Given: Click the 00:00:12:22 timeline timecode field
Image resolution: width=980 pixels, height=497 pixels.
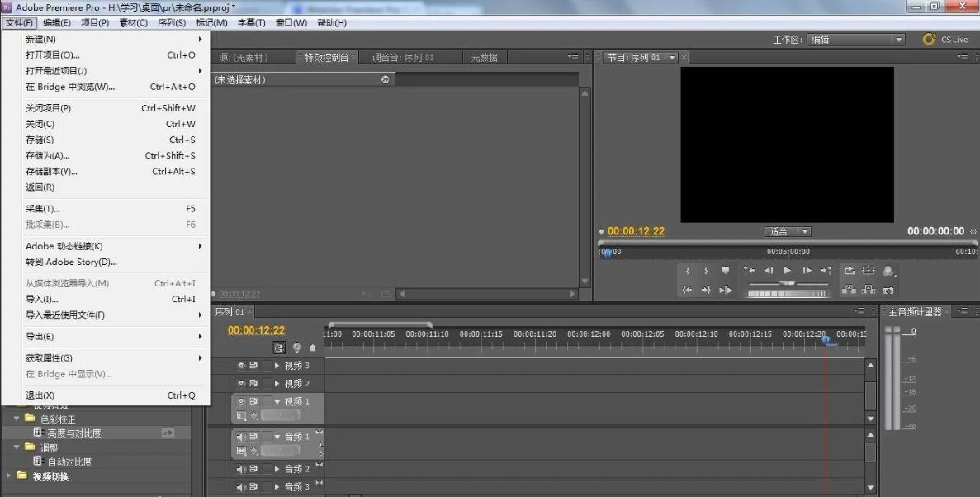Looking at the screenshot, I should coord(256,330).
